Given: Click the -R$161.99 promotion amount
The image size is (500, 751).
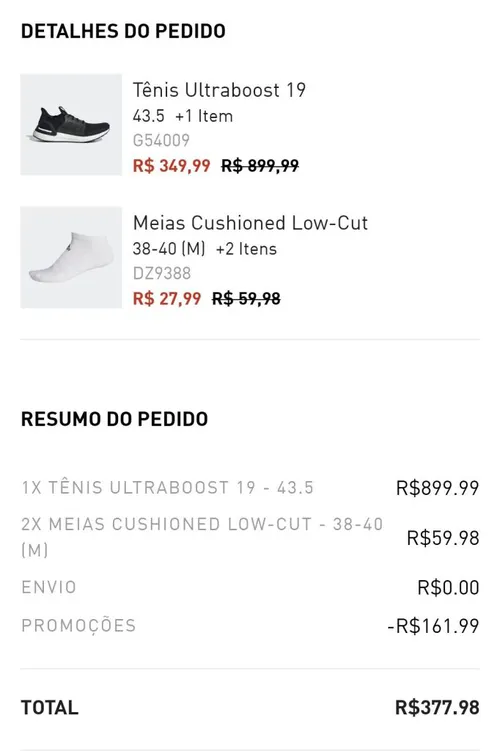Looking at the screenshot, I should point(433,626).
